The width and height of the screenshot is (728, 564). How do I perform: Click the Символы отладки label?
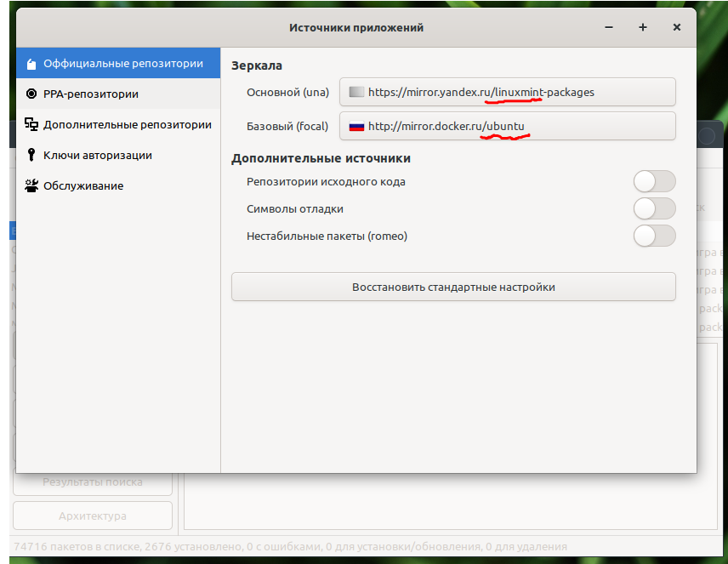[x=295, y=209]
